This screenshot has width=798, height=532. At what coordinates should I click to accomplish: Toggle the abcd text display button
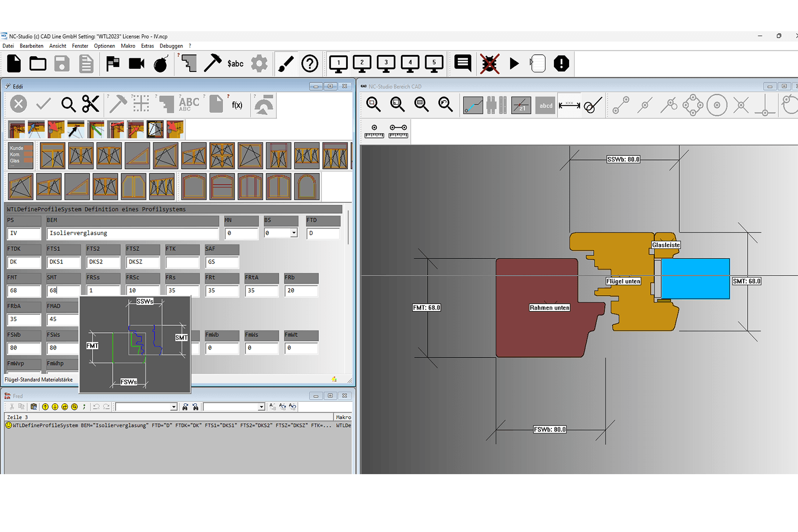coord(545,105)
